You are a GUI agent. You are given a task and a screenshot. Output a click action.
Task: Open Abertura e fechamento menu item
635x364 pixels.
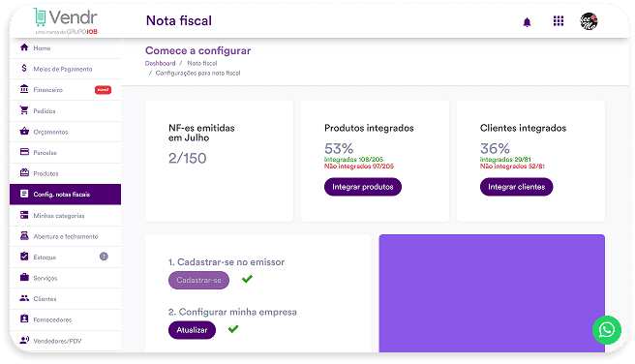pyautogui.click(x=65, y=236)
